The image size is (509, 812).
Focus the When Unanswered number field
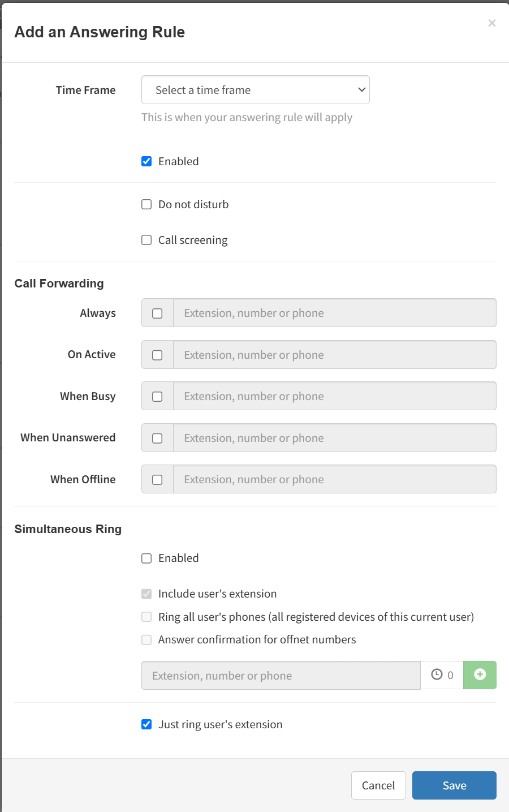tap(334, 438)
